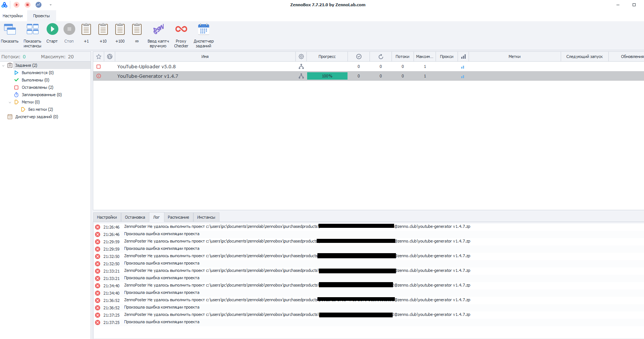Image resolution: width=644 pixels, height=339 pixels.
Task: Start projects with the green Старт button
Action: click(52, 29)
